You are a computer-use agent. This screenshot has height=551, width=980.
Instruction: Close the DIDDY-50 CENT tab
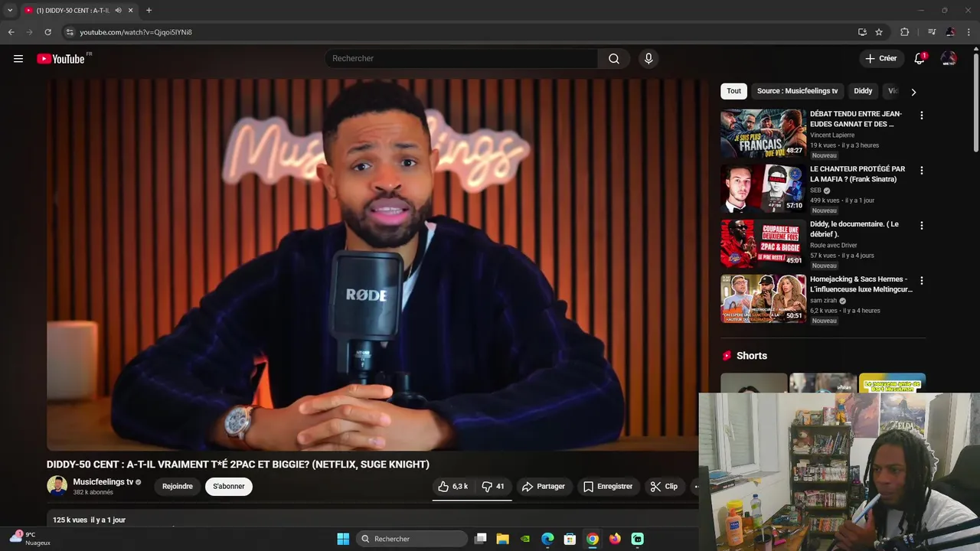pos(131,10)
